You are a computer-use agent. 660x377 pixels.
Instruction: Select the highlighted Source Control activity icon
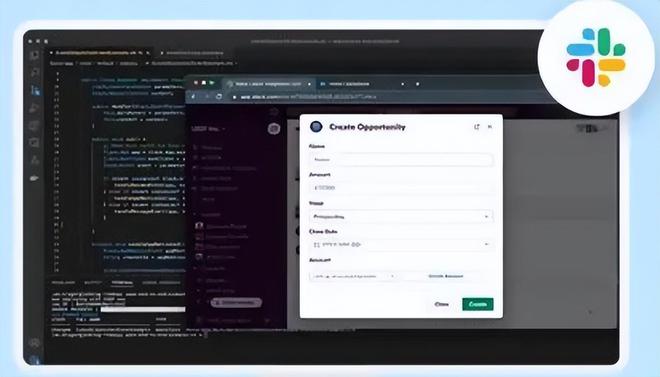pyautogui.click(x=35, y=90)
